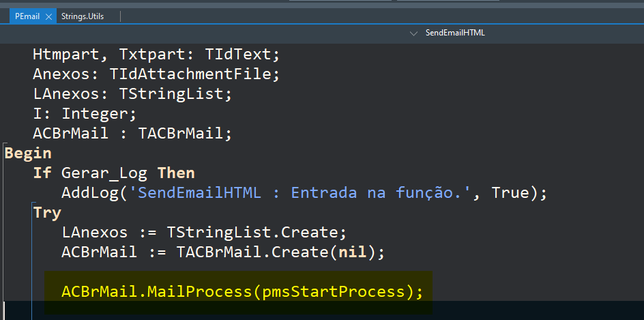Close the PEmail tab with its X
Screen dimensions: 644x320
(48, 16)
